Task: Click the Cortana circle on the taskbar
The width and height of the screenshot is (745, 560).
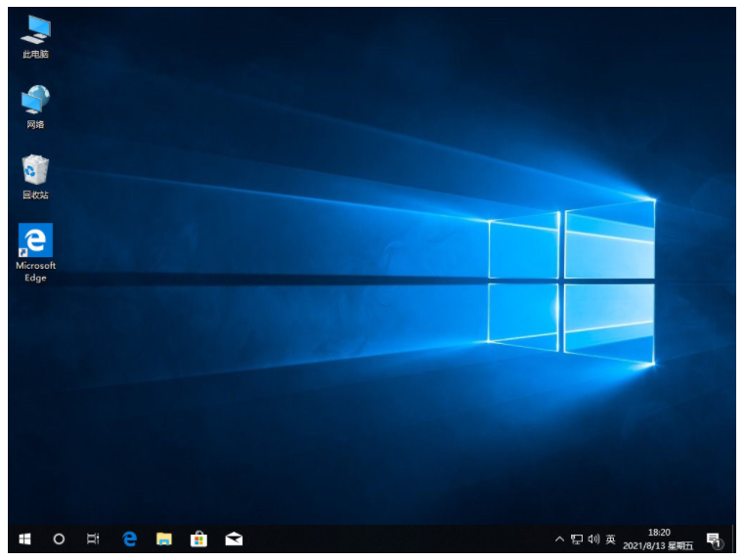Action: click(x=59, y=538)
